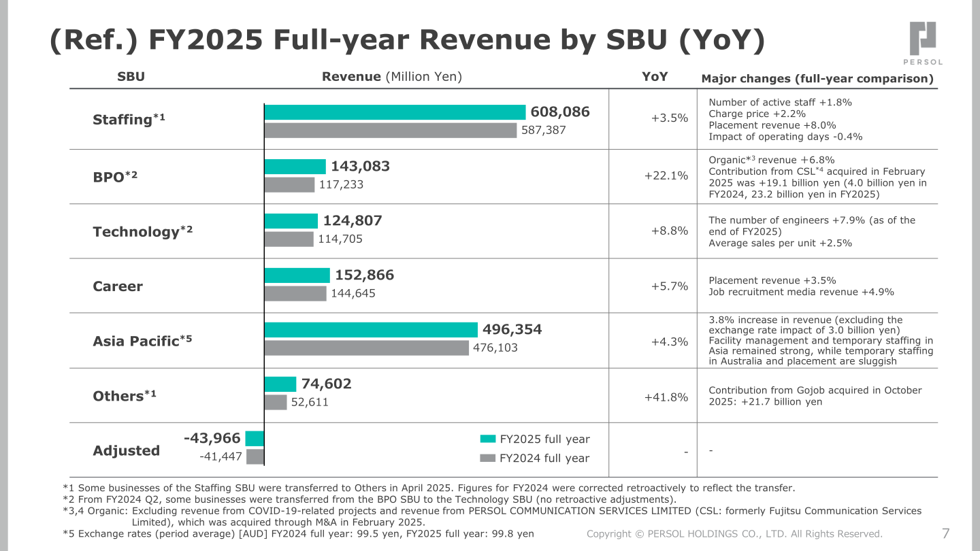Click the '+22.1%' YoY figure
The image size is (980, 551).
[666, 176]
